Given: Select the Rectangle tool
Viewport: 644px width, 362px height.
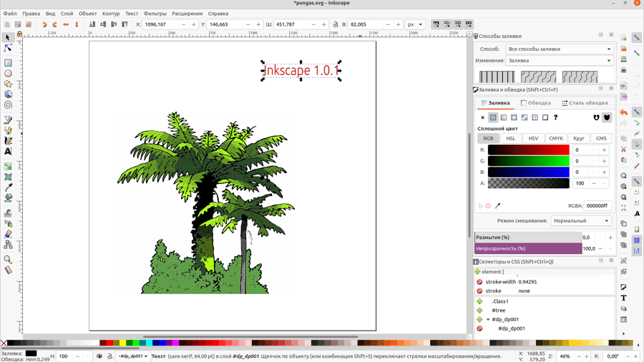Looking at the screenshot, I should (8, 63).
